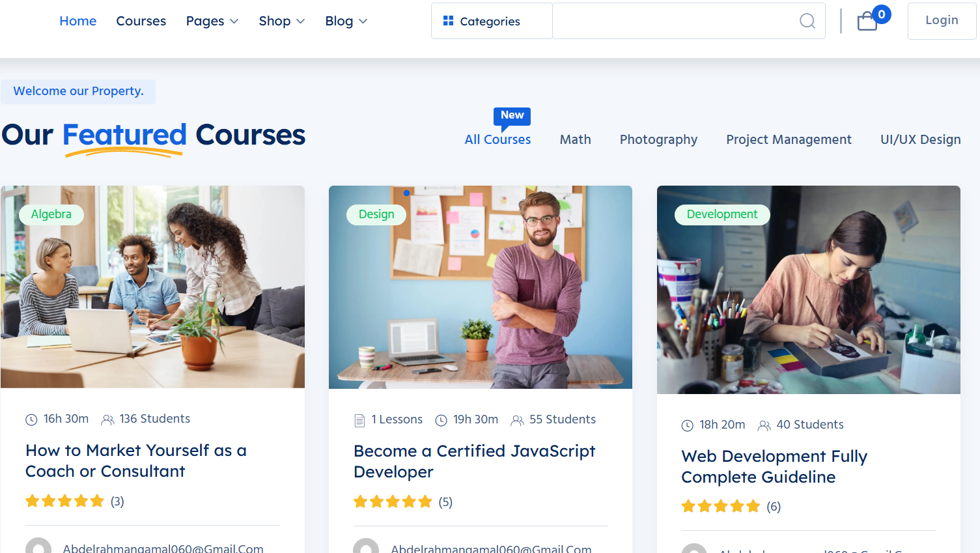Open 'Become a Certified JavaScript Developer' course link
The image size is (980, 553).
tap(474, 461)
